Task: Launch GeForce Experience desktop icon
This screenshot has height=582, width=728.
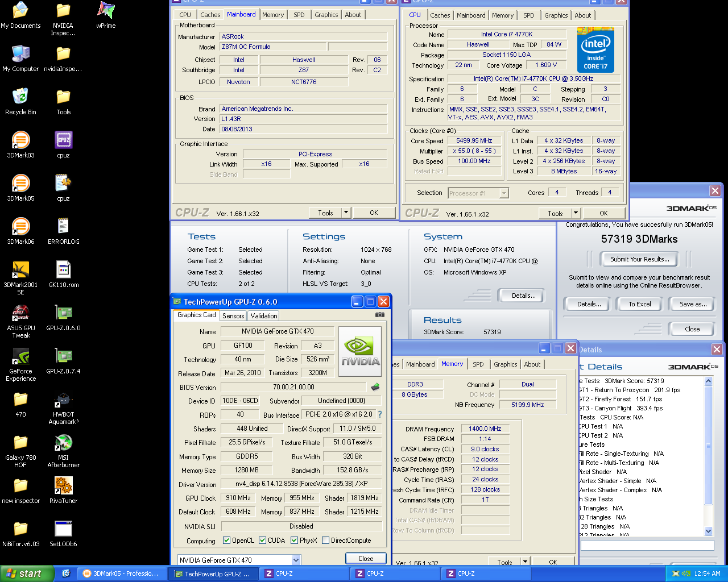Action: (x=20, y=364)
